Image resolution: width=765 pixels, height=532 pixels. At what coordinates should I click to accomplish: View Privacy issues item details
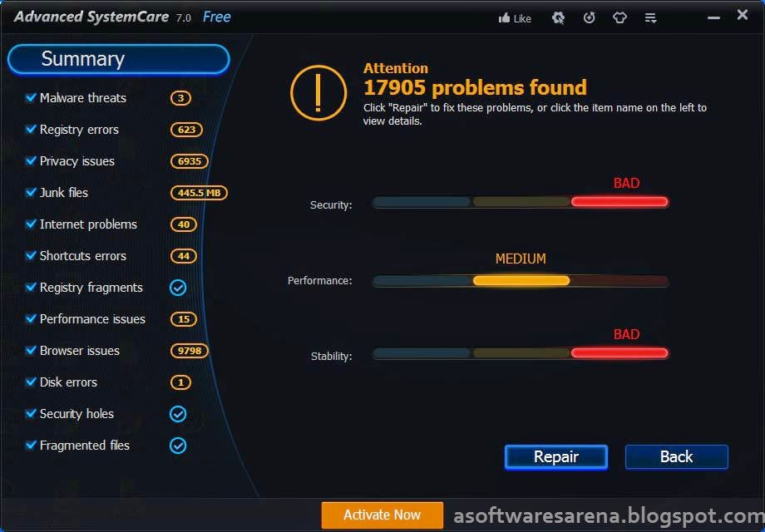click(x=77, y=161)
